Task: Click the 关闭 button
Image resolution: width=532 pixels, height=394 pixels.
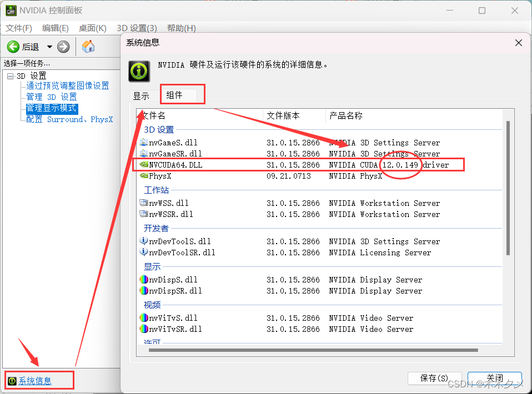Action: click(494, 377)
